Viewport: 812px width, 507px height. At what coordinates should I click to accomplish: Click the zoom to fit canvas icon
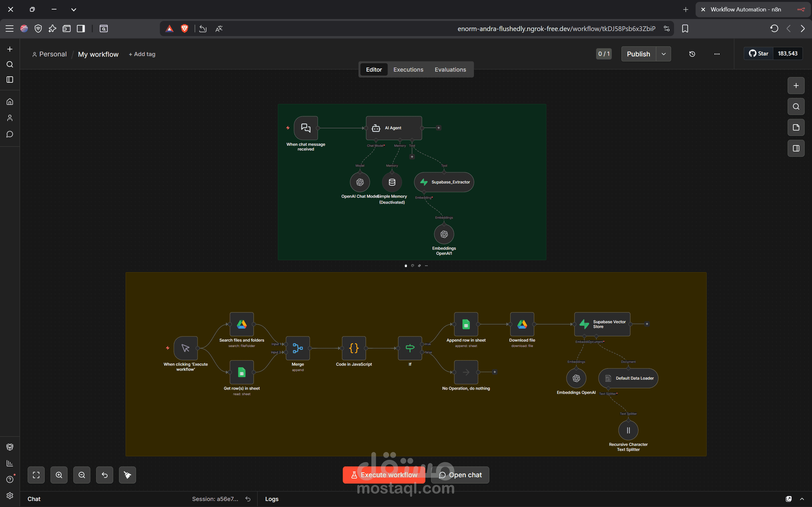point(36,475)
